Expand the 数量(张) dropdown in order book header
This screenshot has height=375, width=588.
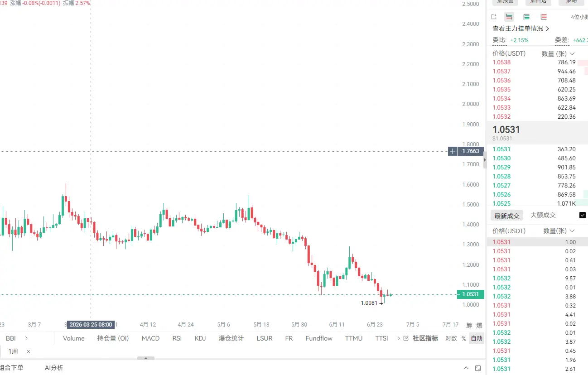click(x=558, y=53)
